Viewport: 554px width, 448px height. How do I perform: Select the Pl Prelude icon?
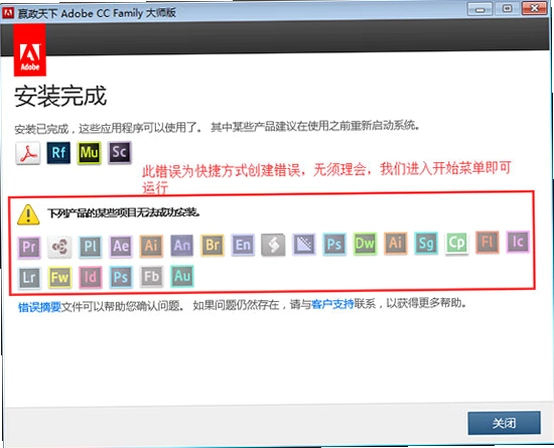[90, 246]
